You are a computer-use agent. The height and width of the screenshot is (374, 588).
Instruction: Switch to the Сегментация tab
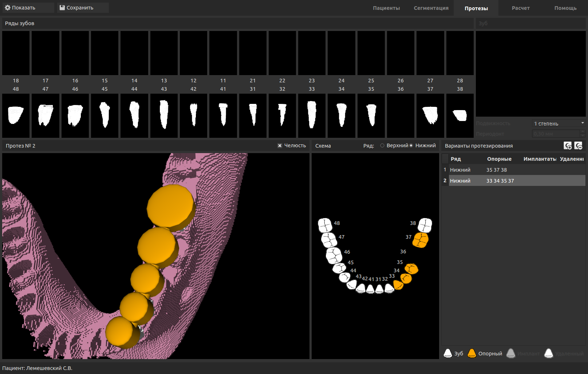431,8
